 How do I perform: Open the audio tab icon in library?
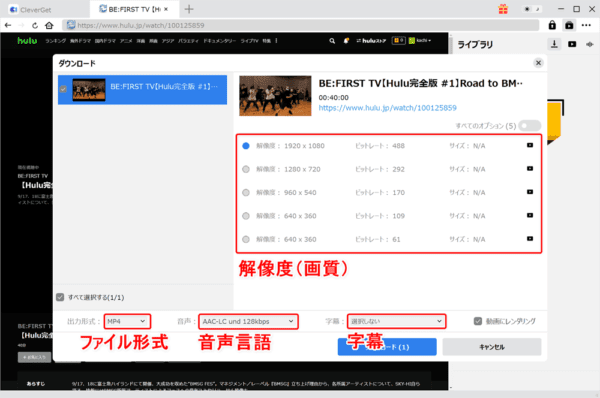coord(590,44)
